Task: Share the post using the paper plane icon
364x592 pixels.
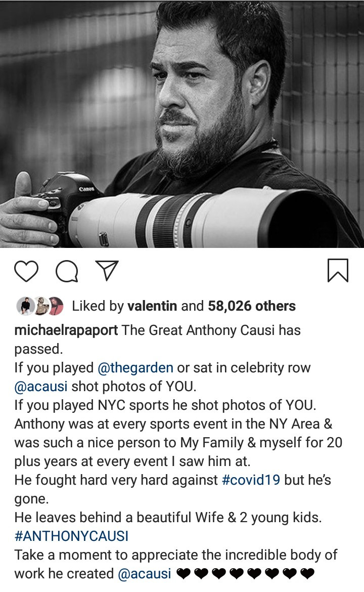Action: pyautogui.click(x=107, y=271)
